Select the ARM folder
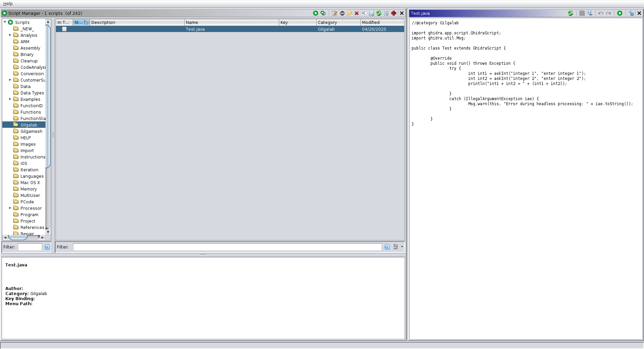This screenshot has height=349, width=644. click(x=25, y=41)
